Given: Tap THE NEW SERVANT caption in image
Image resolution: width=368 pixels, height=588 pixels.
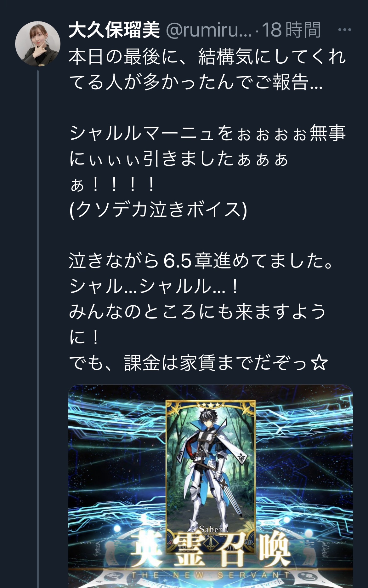Looking at the screenshot, I should [211, 575].
